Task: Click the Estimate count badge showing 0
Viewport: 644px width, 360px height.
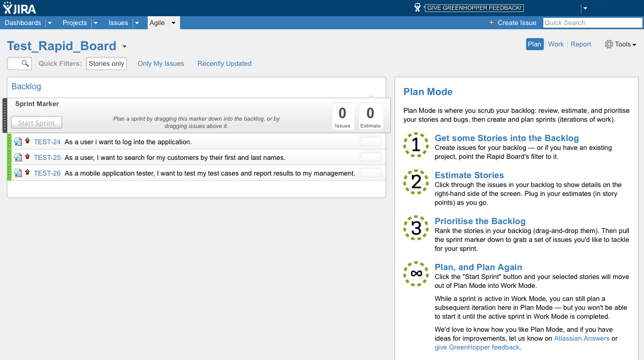Action: point(371,116)
